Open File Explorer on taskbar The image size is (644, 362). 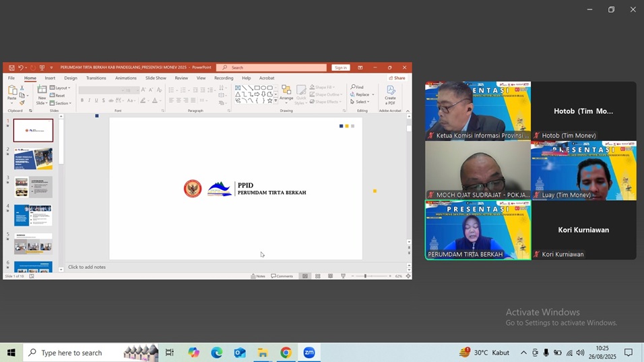tap(263, 353)
